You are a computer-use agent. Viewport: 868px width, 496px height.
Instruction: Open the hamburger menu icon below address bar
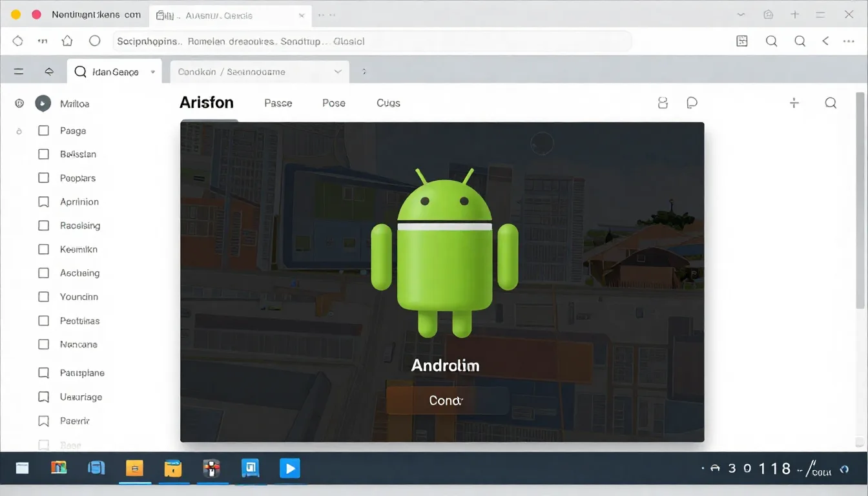pyautogui.click(x=19, y=72)
